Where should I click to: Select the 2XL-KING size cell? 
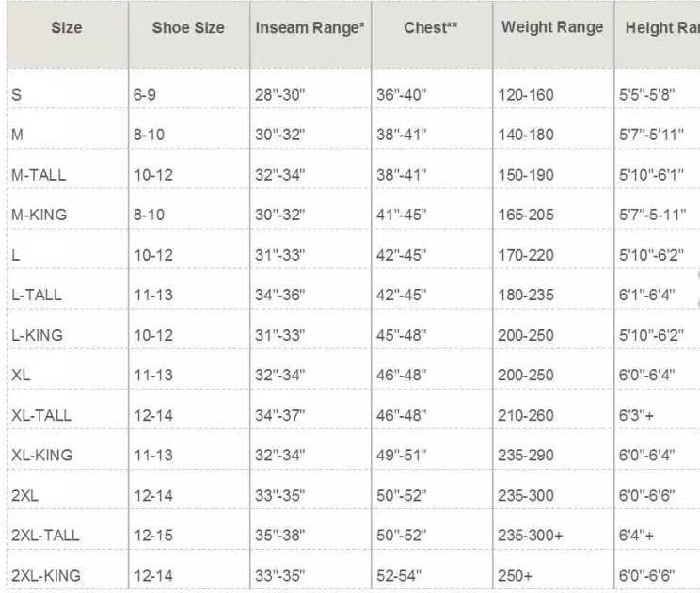46,575
